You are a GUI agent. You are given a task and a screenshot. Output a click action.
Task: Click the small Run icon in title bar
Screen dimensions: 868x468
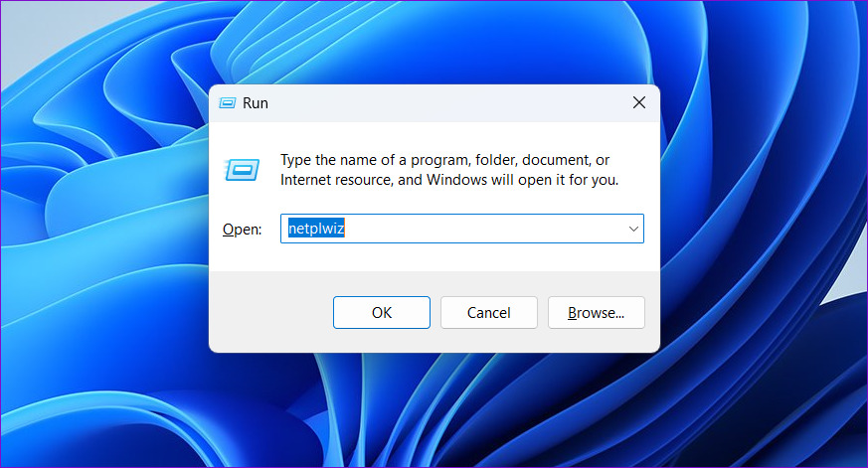click(x=227, y=102)
